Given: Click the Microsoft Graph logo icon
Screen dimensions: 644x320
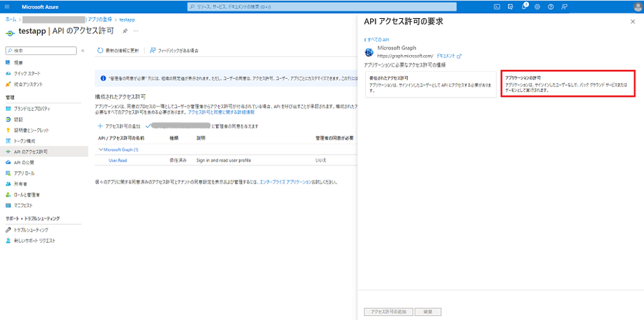Looking at the screenshot, I should coord(369,52).
